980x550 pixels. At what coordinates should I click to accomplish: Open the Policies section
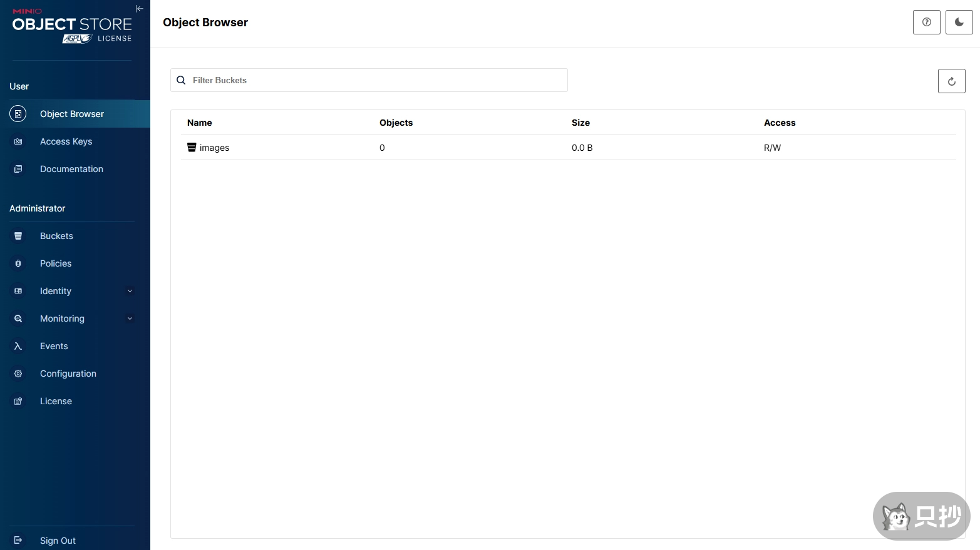(56, 263)
